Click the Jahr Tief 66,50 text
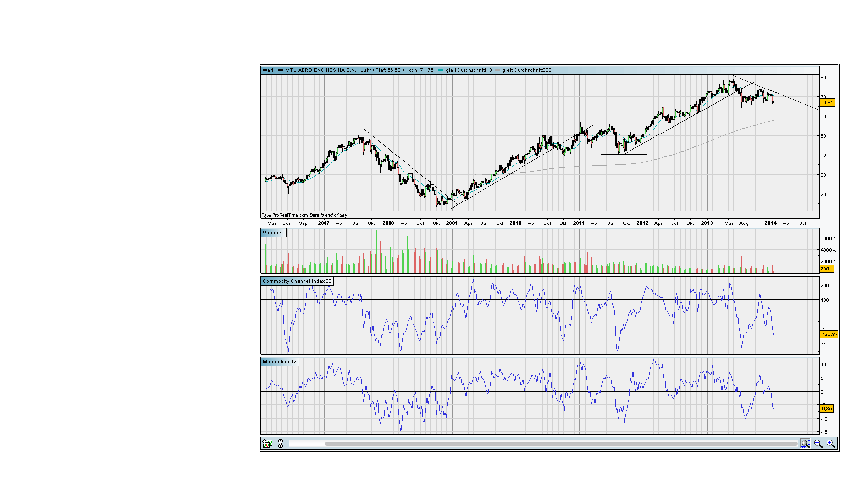Image resolution: width=868 pixels, height=491 pixels. [x=380, y=70]
